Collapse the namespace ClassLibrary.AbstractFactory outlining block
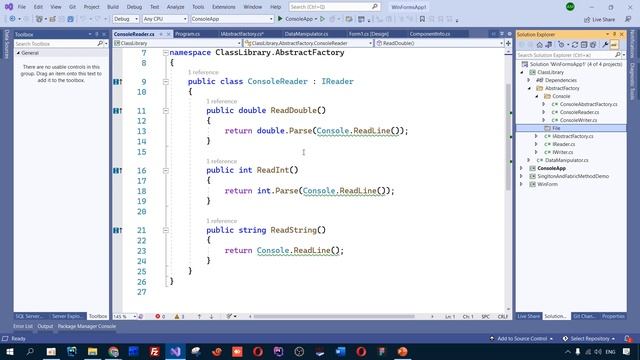 coord(166,52)
